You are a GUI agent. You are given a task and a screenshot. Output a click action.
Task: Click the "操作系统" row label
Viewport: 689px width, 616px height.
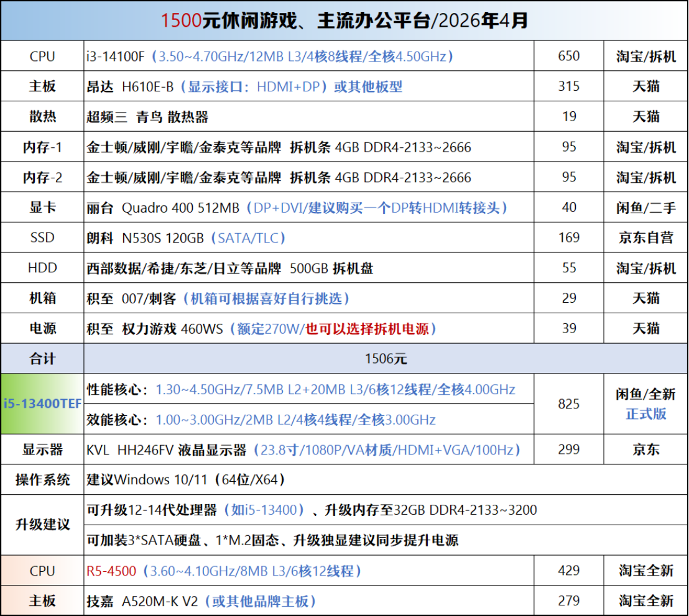[x=42, y=480]
